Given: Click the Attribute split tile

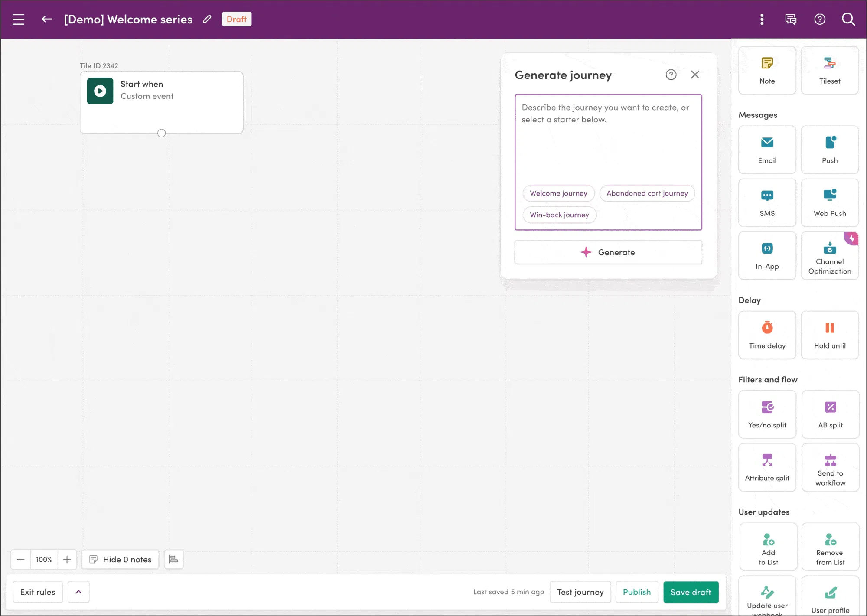Looking at the screenshot, I should tap(767, 467).
